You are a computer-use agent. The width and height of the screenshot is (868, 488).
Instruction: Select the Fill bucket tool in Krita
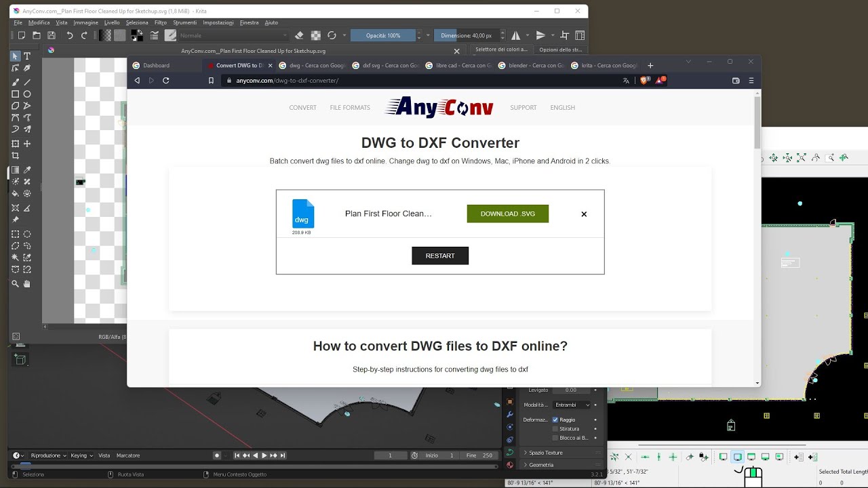tap(16, 194)
